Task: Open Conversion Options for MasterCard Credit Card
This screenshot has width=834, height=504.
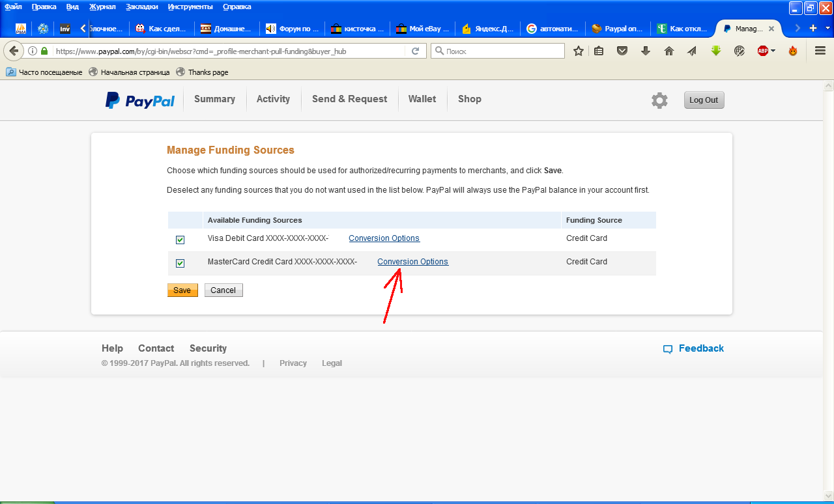Action: (413, 262)
